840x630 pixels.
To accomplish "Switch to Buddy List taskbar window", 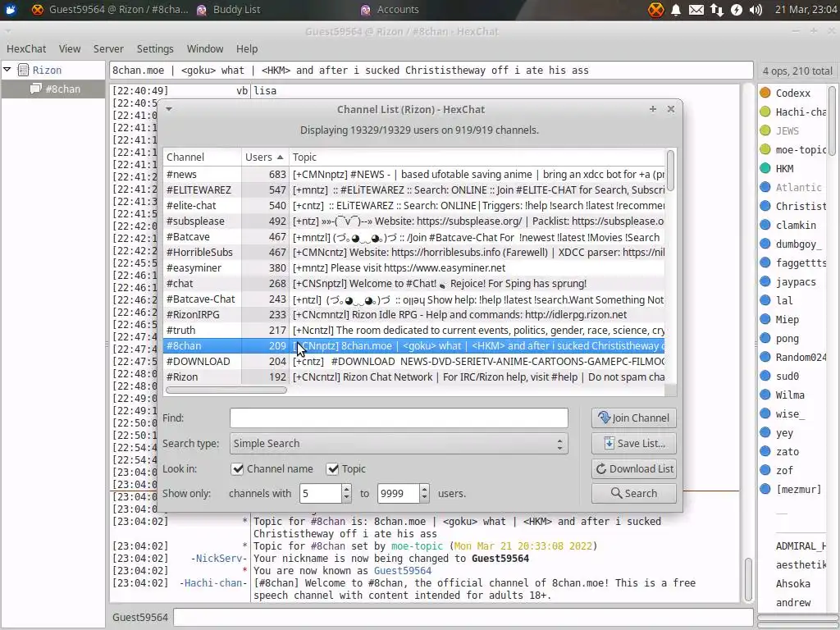I will (228, 10).
